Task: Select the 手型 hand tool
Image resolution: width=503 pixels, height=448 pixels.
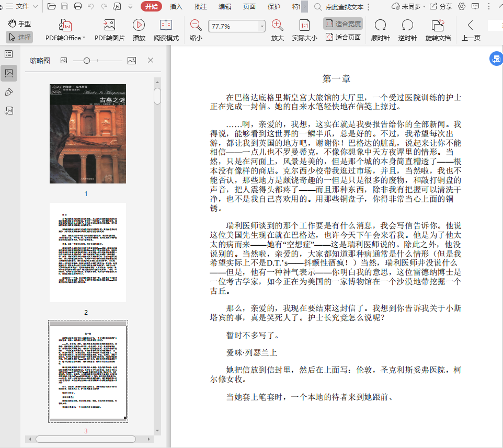Action: click(19, 24)
